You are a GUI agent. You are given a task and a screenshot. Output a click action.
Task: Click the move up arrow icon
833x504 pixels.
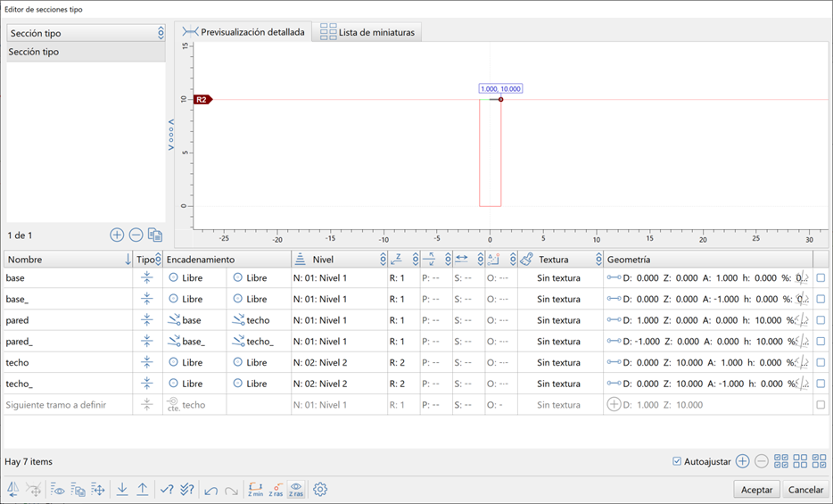click(143, 490)
